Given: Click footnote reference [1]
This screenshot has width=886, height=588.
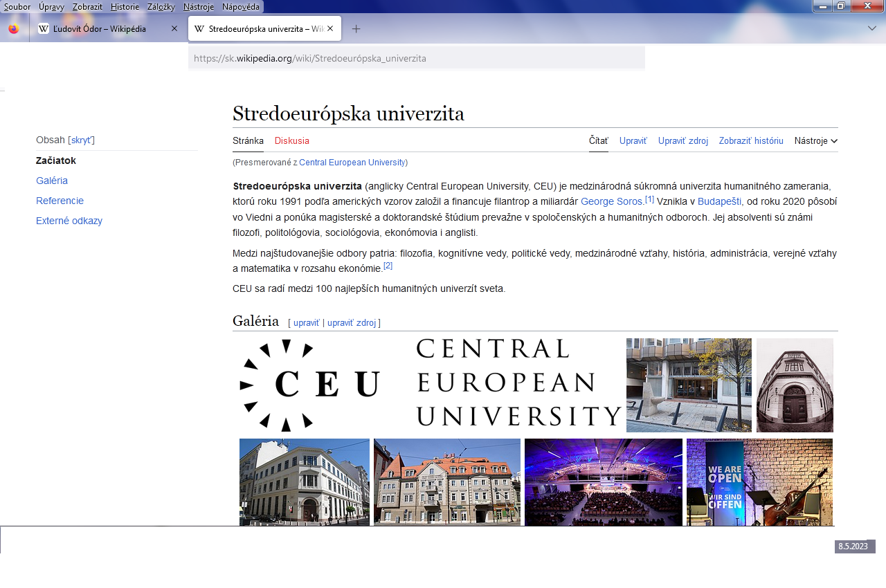Looking at the screenshot, I should pos(649,199).
